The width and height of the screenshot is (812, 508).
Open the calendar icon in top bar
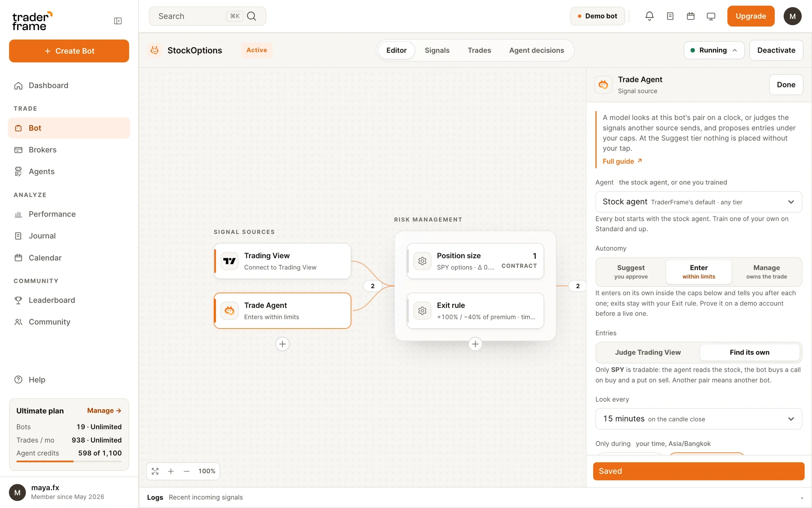[691, 16]
